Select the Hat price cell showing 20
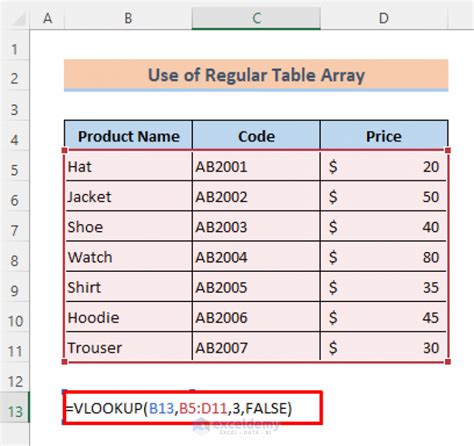This screenshot has width=474, height=446. pyautogui.click(x=384, y=166)
